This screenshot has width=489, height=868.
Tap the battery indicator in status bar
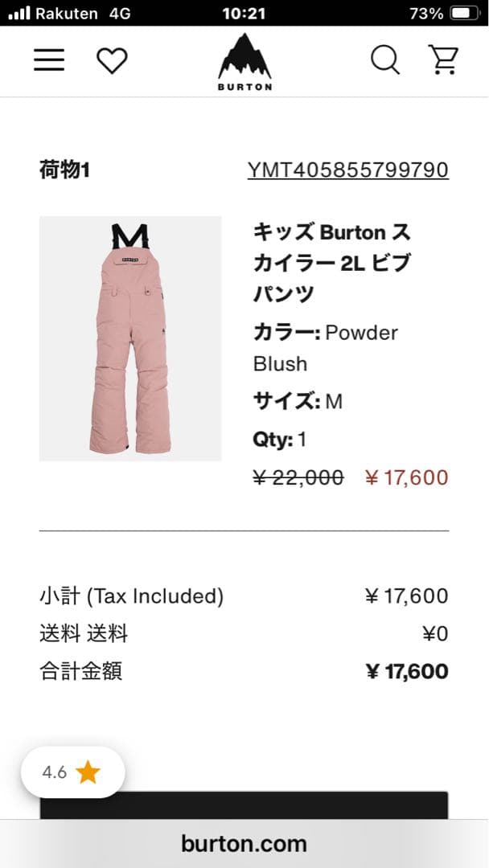click(x=463, y=13)
